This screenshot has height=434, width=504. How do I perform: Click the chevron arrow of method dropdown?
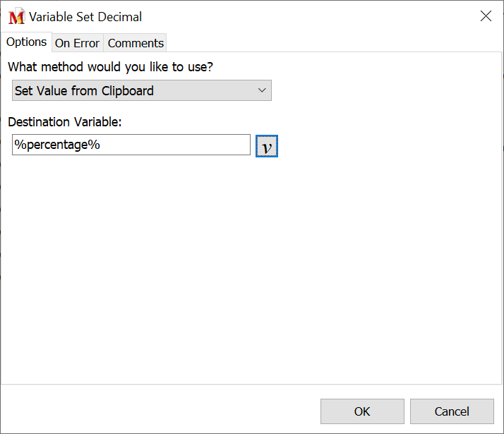pos(261,90)
